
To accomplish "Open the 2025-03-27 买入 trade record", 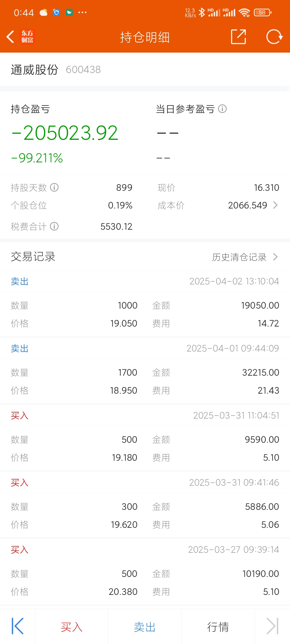I will tap(145, 572).
